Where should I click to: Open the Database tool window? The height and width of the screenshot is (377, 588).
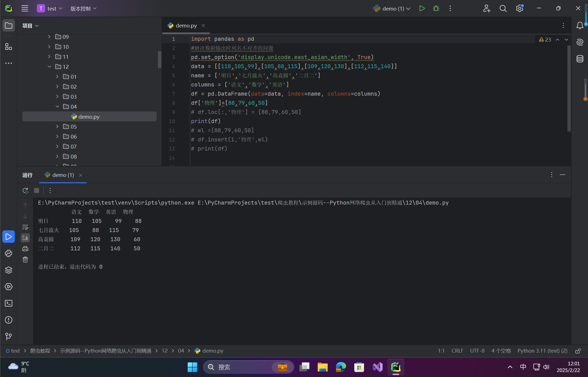580,59
